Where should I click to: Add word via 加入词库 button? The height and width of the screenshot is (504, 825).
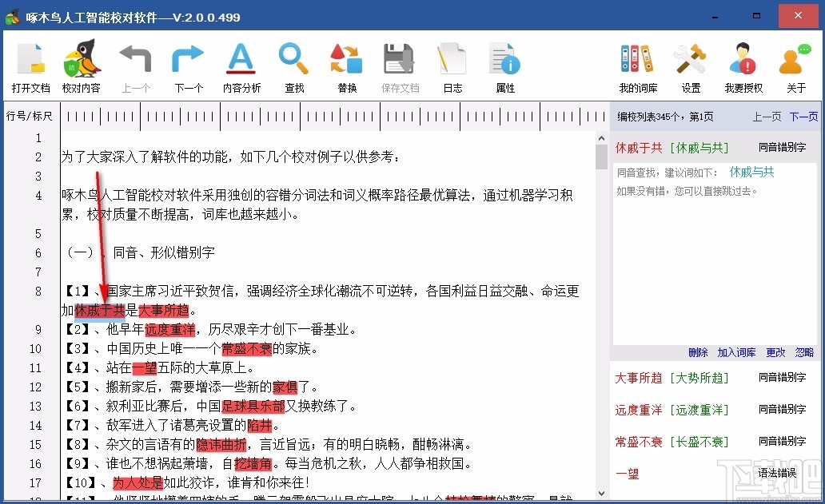click(x=735, y=352)
